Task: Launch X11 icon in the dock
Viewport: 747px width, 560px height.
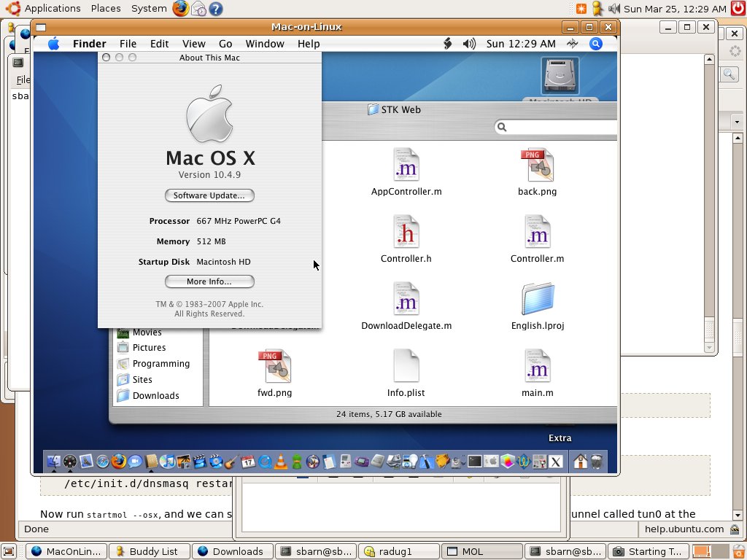Action: click(x=555, y=462)
